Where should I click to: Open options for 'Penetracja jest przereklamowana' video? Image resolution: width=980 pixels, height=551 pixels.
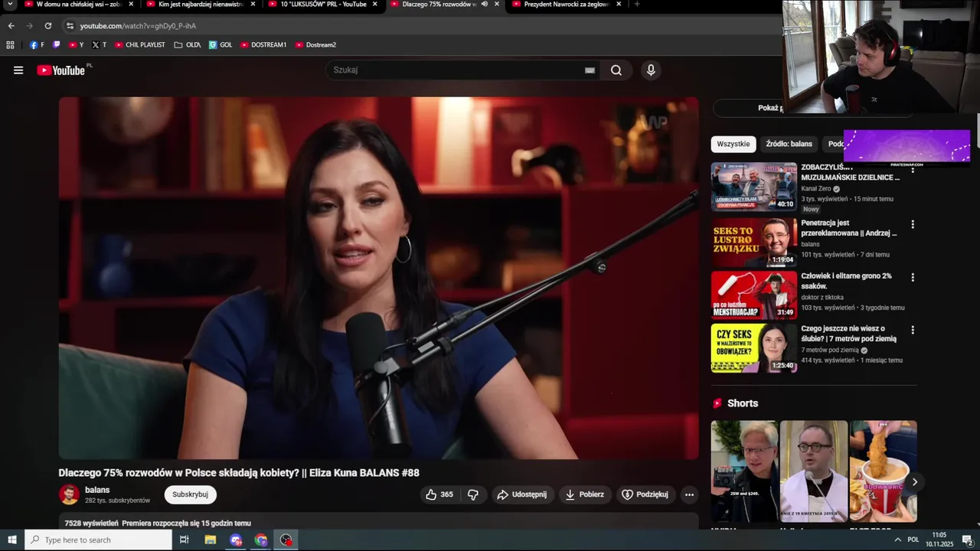912,224
